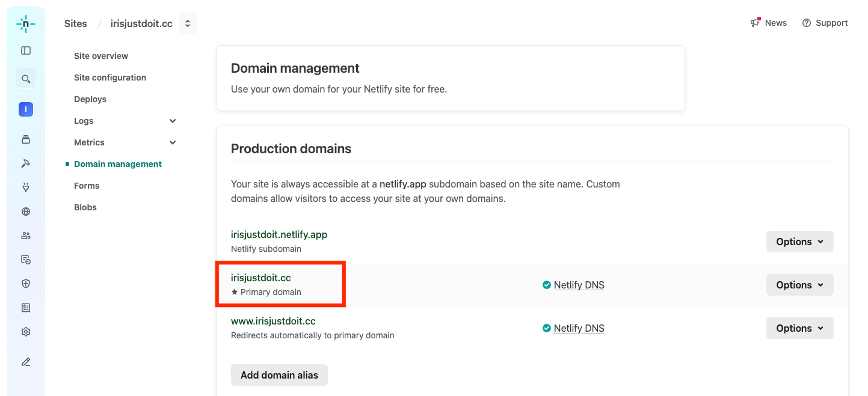Viewport: 868px width, 396px height.
Task: Open the site switcher dropdown arrows
Action: pyautogui.click(x=188, y=23)
